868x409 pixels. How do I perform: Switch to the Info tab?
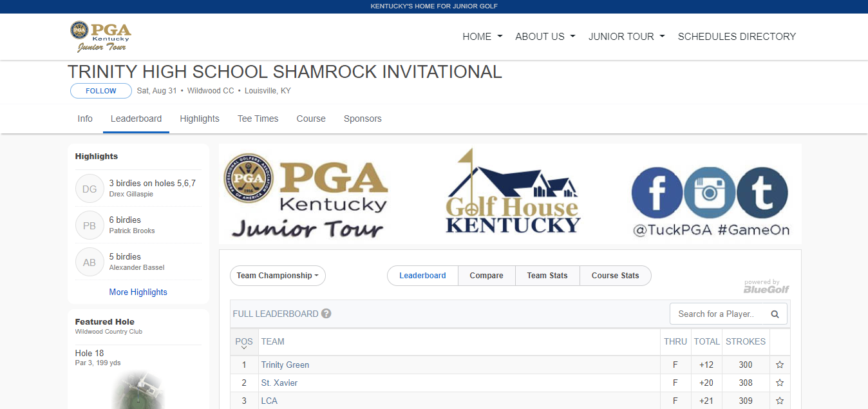(85, 119)
